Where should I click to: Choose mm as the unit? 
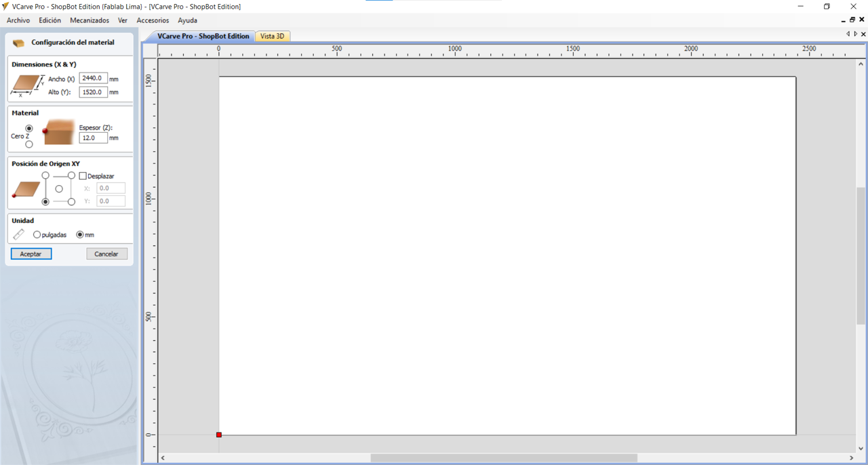(80, 235)
